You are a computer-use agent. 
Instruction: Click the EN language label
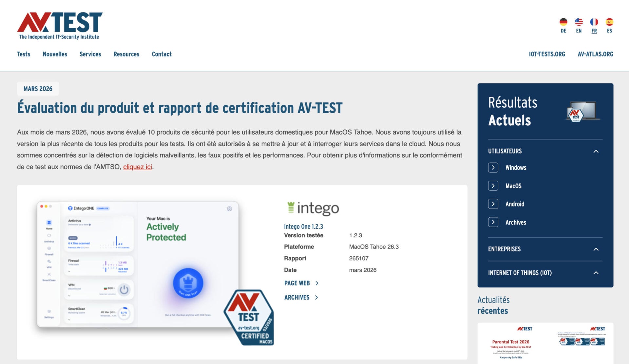[579, 31]
